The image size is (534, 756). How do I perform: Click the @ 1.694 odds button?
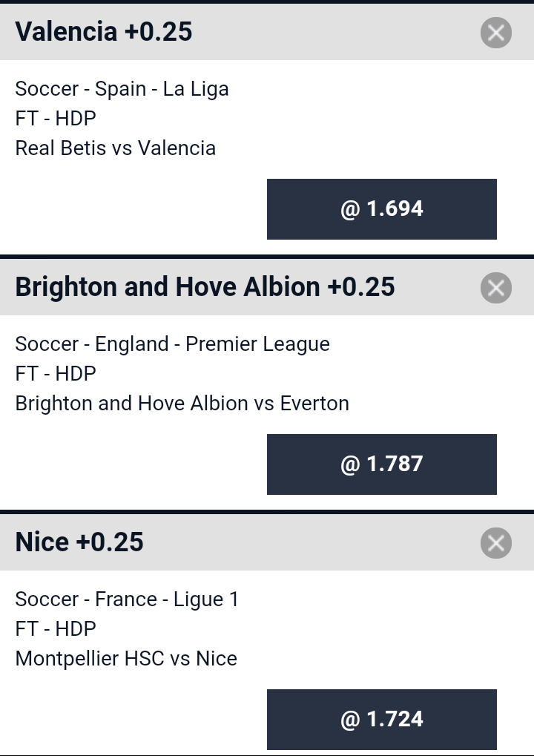tap(382, 209)
